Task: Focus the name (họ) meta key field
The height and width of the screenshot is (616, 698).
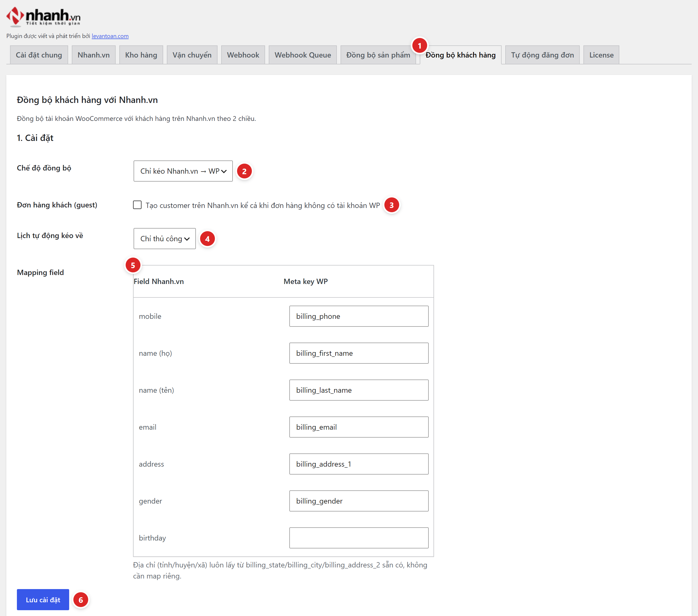Action: [x=359, y=353]
